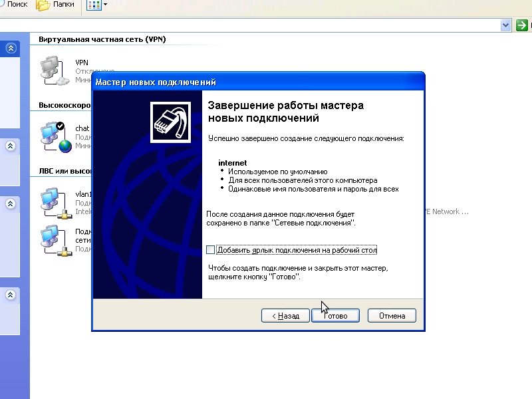
Task: Click the 'internet' connection name text
Action: 232,163
